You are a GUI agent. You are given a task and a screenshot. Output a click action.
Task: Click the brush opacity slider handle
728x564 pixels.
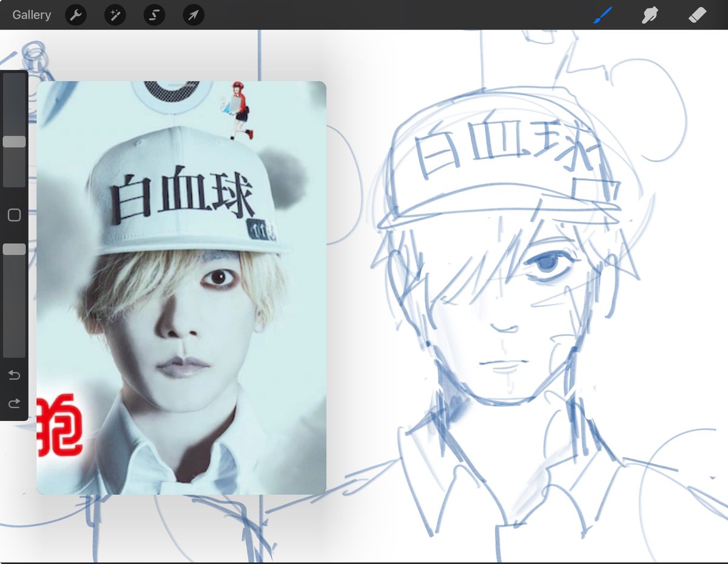(x=14, y=249)
